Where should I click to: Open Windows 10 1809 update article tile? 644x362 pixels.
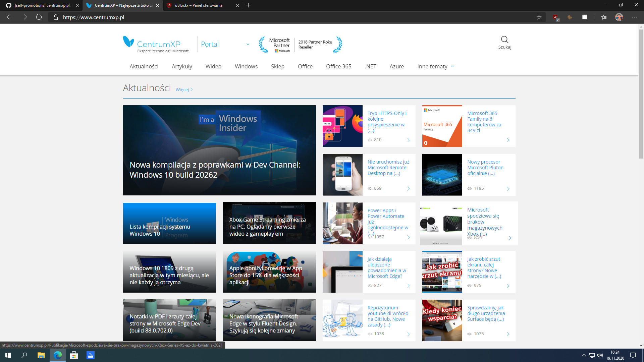(169, 272)
